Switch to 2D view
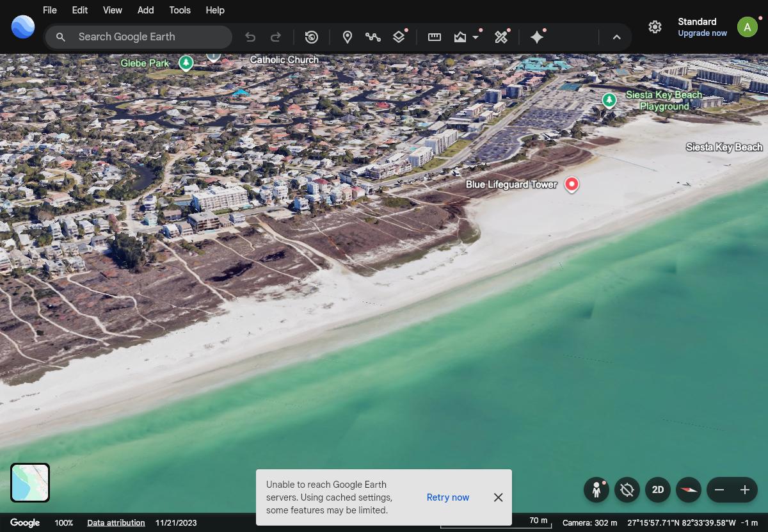 click(x=658, y=490)
